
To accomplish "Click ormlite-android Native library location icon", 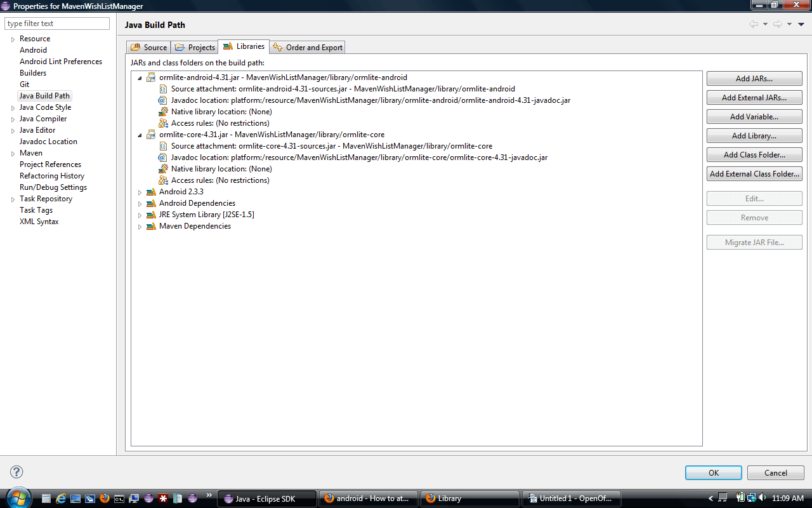I will click(163, 112).
